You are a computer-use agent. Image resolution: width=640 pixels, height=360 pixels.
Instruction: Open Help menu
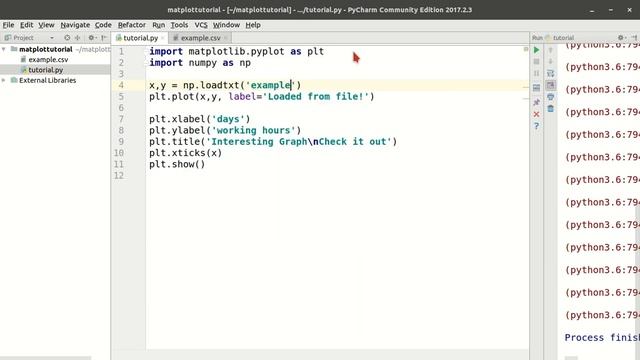pyautogui.click(x=253, y=25)
